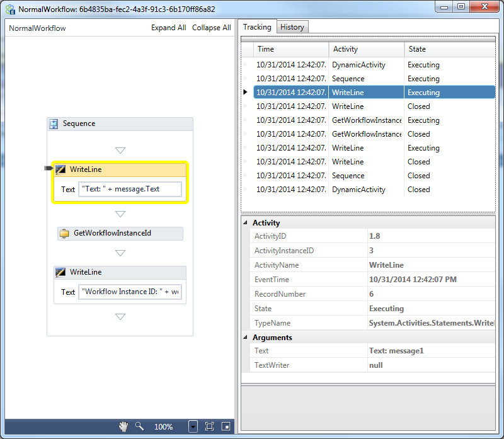Click the Fit to Screen icon
504x439 pixels.
pyautogui.click(x=210, y=426)
